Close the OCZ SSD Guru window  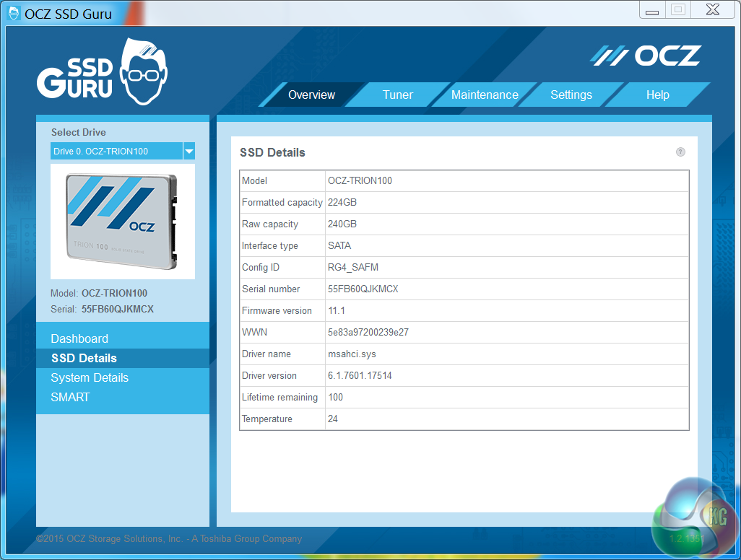click(713, 10)
